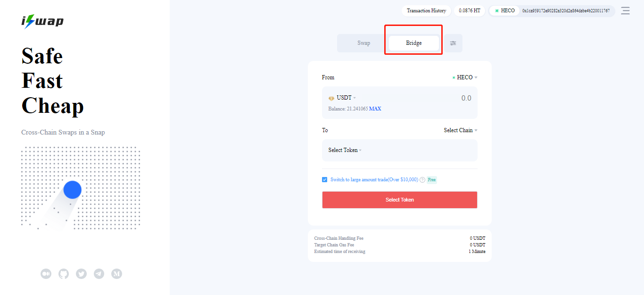644x295 pixels.
Task: Open the GitHub social icon
Action: point(64,273)
